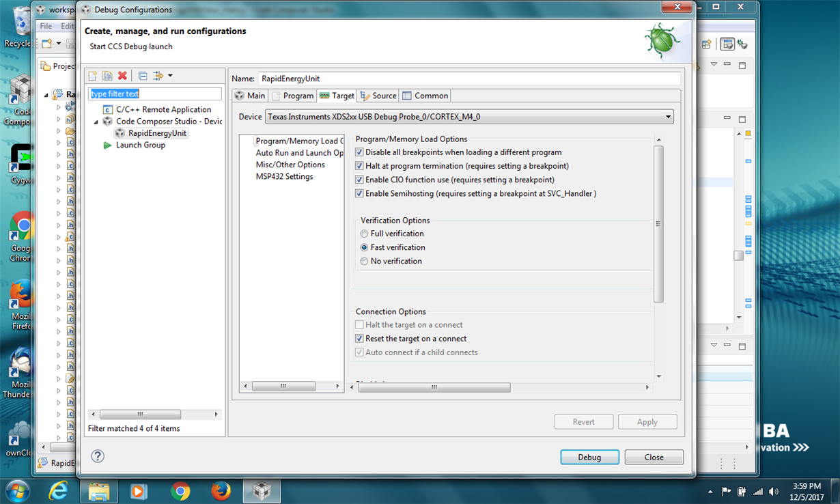The height and width of the screenshot is (504, 840).
Task: Open Google Chrome from taskbar
Action: [x=180, y=491]
